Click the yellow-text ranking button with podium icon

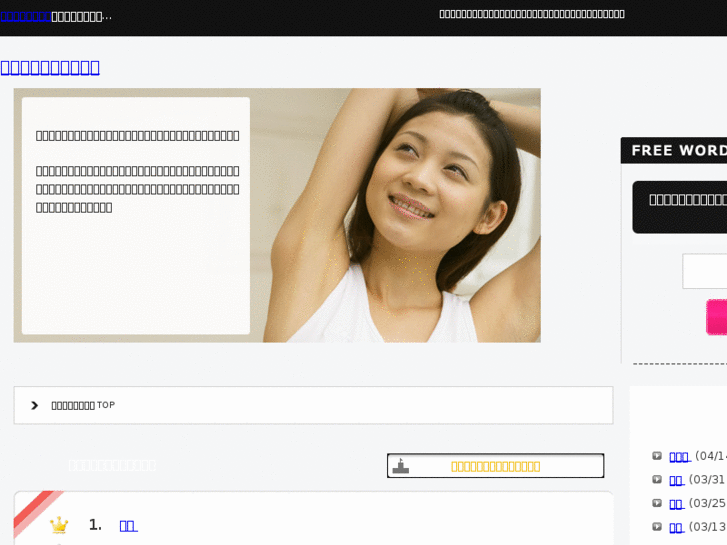495,466
